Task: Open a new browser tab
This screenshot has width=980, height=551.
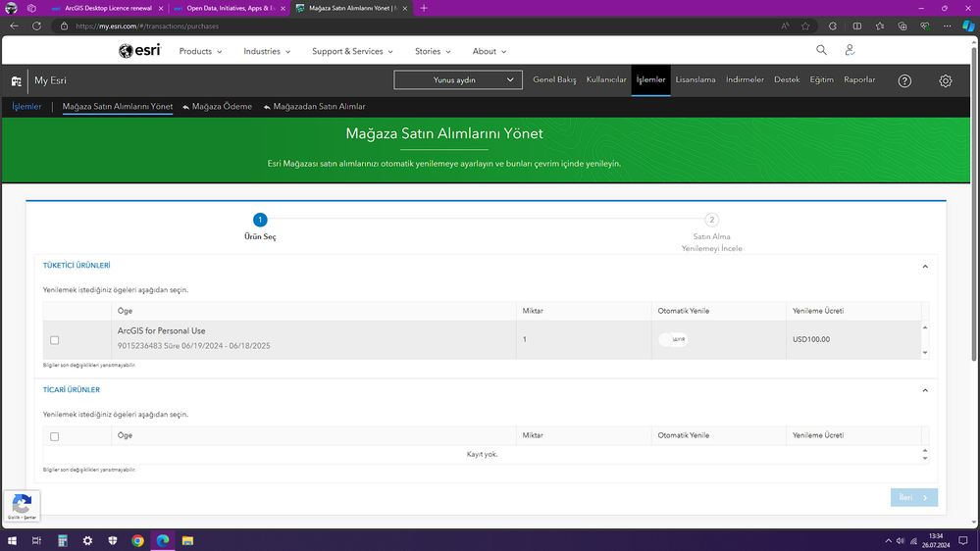Action: (x=424, y=8)
